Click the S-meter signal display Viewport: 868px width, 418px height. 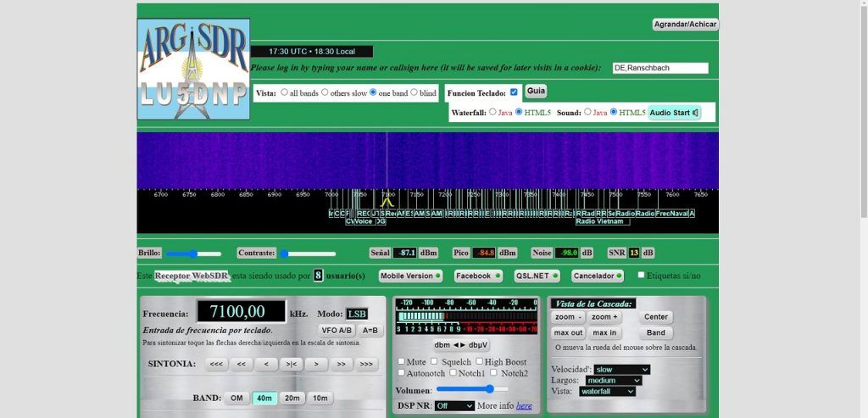click(466, 316)
